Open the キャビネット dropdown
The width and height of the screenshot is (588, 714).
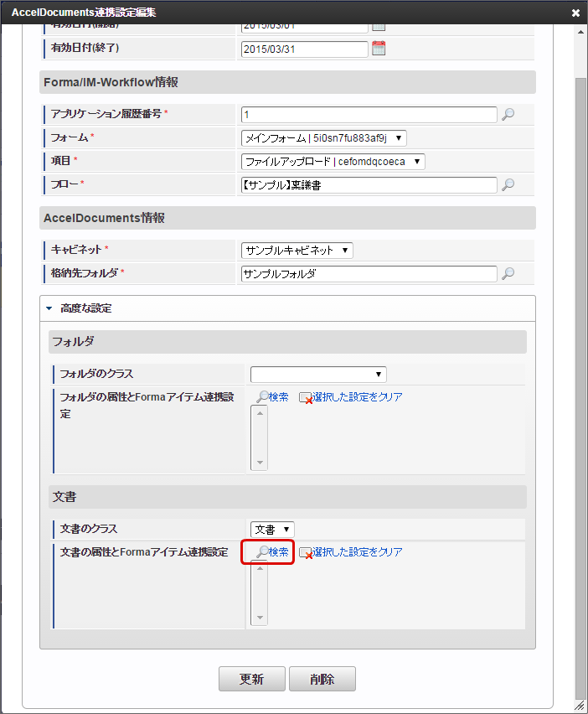point(297,250)
